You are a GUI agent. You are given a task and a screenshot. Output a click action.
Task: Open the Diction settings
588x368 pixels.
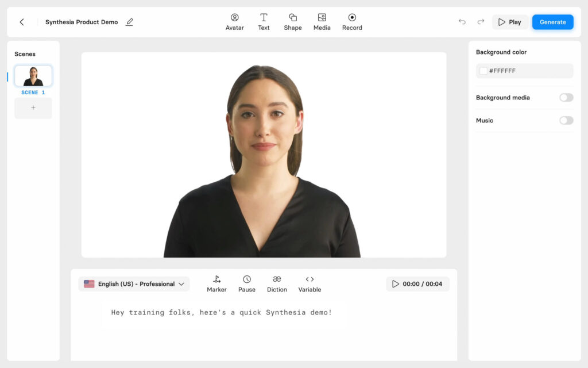point(277,283)
